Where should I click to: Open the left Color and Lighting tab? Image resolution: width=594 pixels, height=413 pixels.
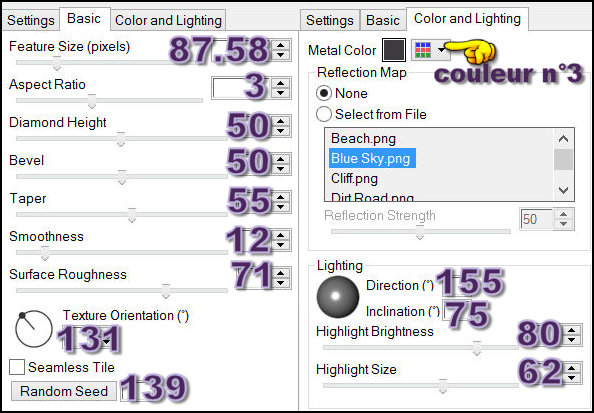(x=168, y=20)
